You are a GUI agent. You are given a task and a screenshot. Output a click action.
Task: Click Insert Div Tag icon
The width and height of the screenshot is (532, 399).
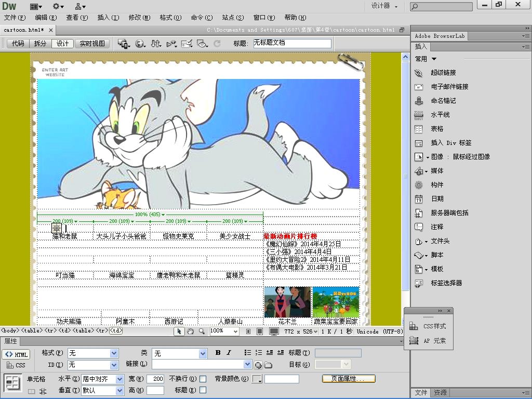point(419,143)
